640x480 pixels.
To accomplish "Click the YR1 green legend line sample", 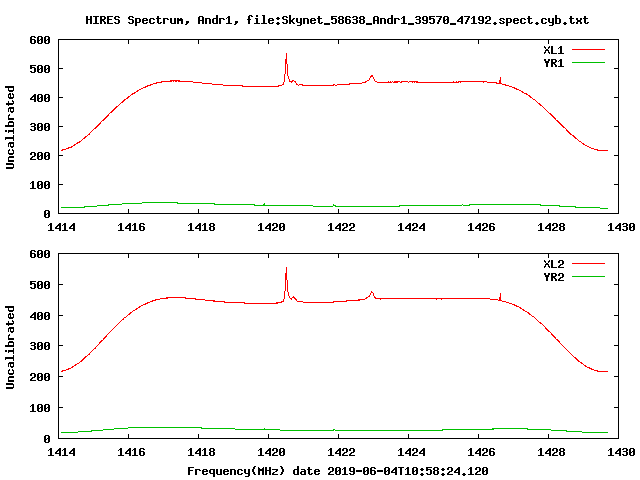I will pos(590,61).
